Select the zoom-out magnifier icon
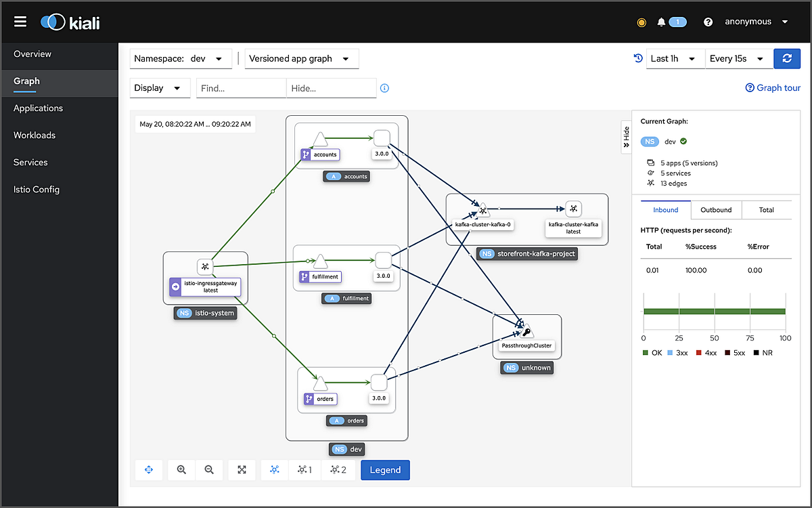This screenshot has height=508, width=812. [209, 469]
